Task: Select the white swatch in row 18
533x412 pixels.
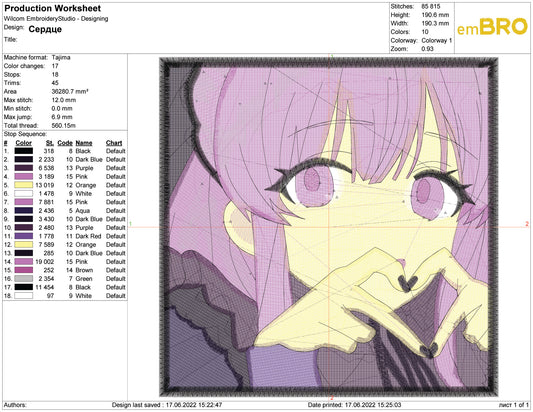Action: tap(23, 295)
